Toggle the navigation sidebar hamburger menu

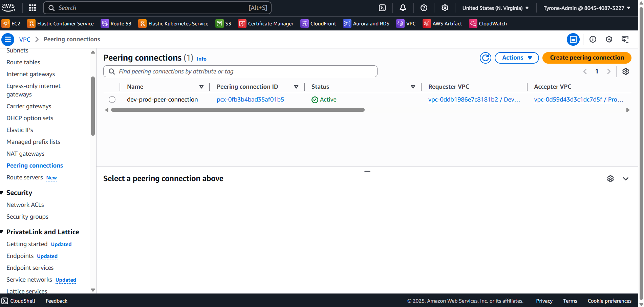(x=8, y=39)
